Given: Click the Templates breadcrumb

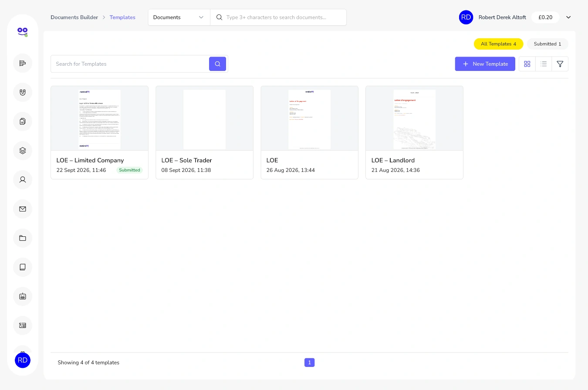Looking at the screenshot, I should 122,17.
